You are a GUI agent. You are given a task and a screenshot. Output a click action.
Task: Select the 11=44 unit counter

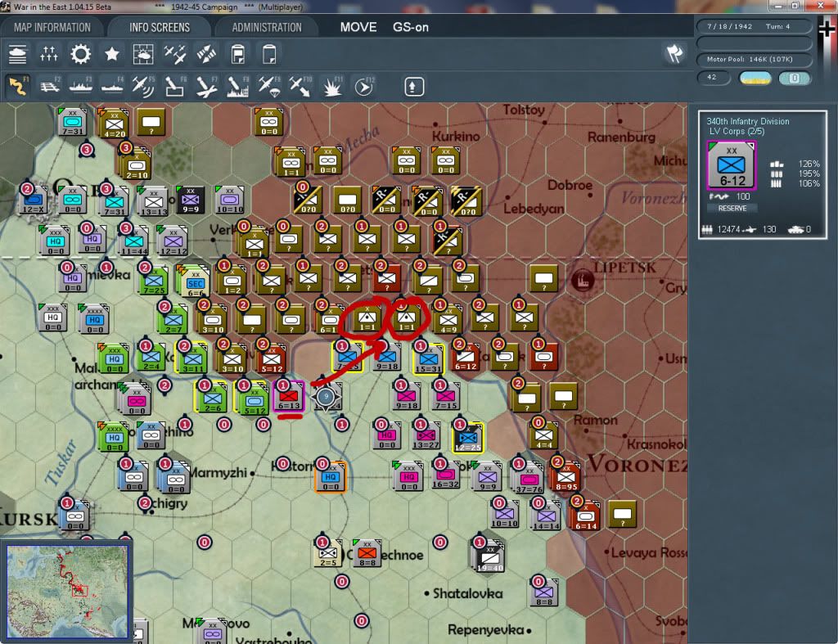point(133,240)
